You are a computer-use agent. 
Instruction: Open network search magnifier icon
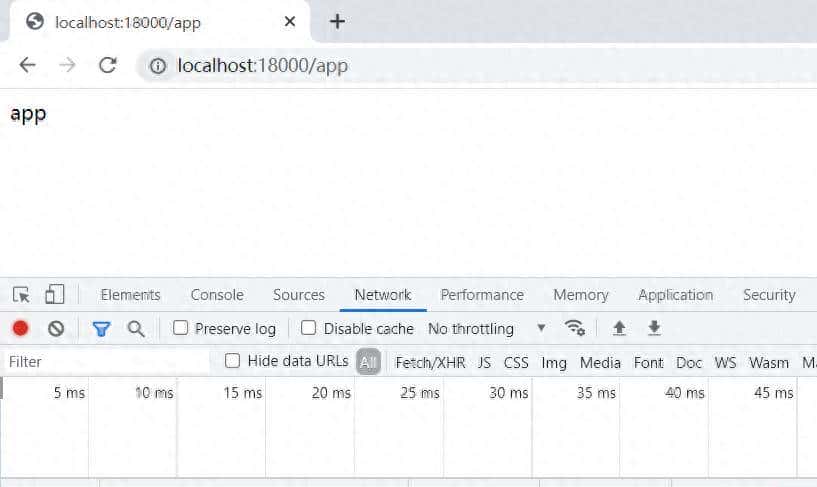pos(136,328)
